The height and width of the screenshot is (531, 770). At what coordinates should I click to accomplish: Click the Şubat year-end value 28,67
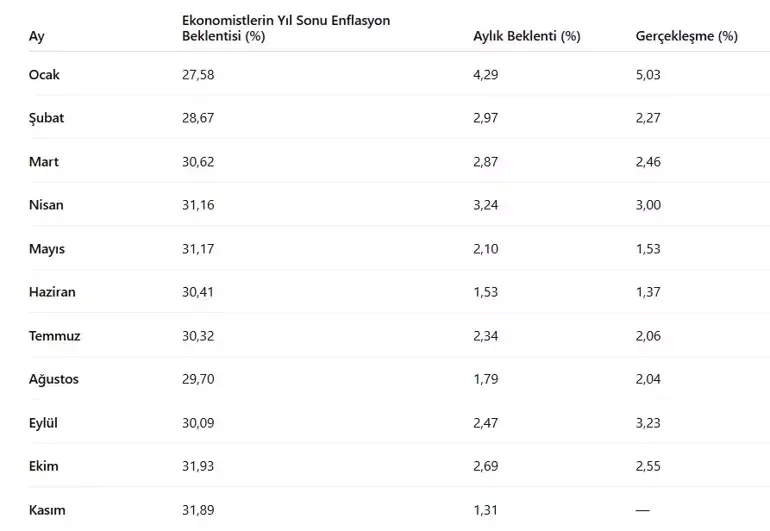tap(198, 118)
